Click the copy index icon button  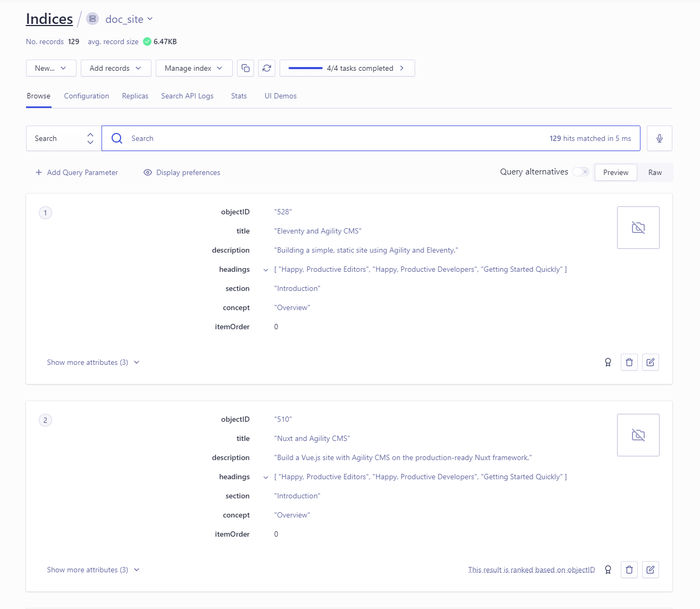[x=246, y=68]
